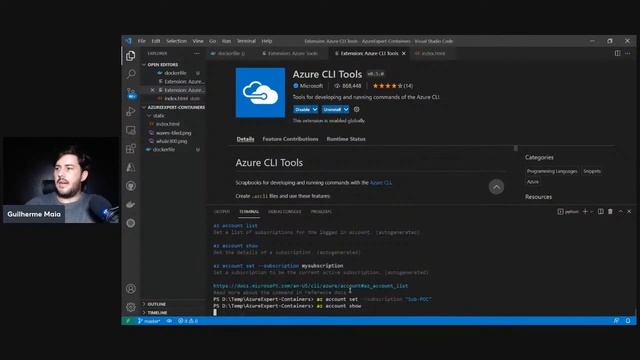
Task: Click the extension settings gear next to Uninstall
Action: (x=356, y=109)
